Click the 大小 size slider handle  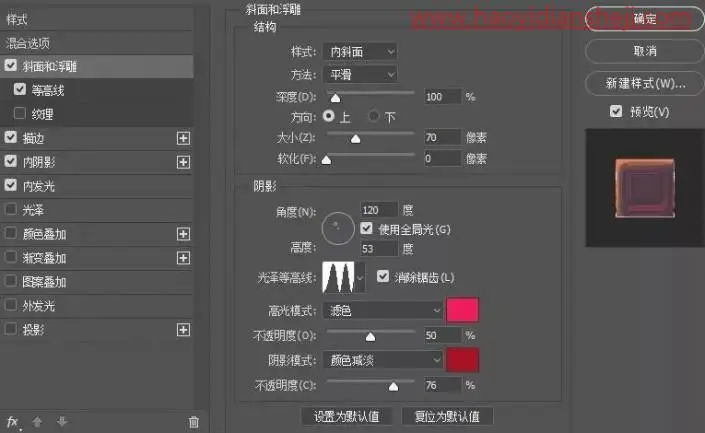[x=355, y=138]
